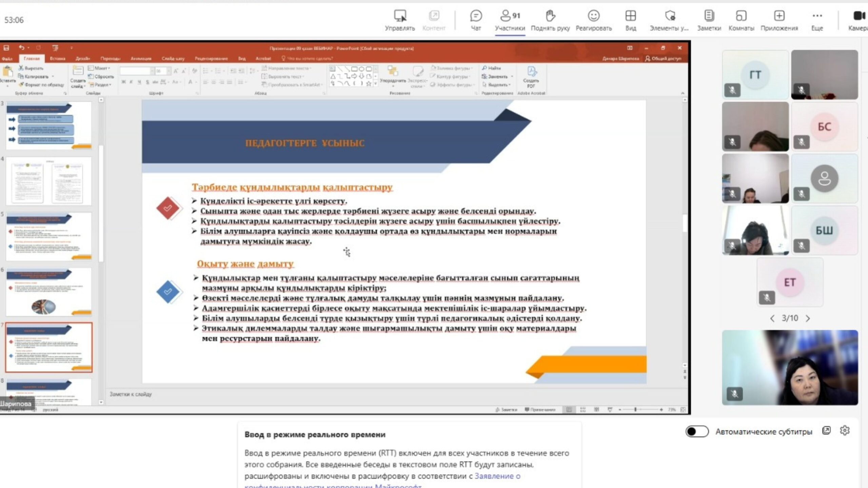Open caption settings gear icon

(x=845, y=430)
